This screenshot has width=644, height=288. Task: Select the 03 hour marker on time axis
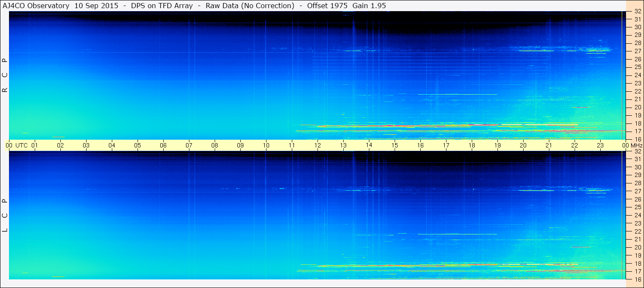[86, 145]
